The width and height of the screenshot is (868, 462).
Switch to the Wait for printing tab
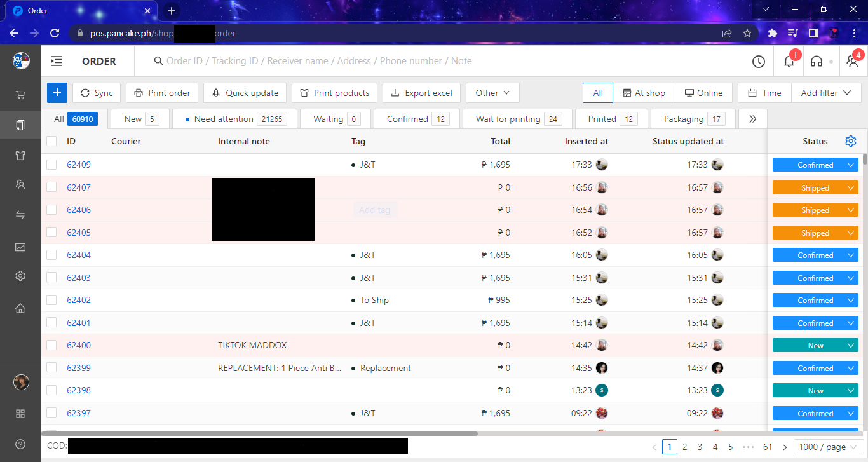click(519, 119)
